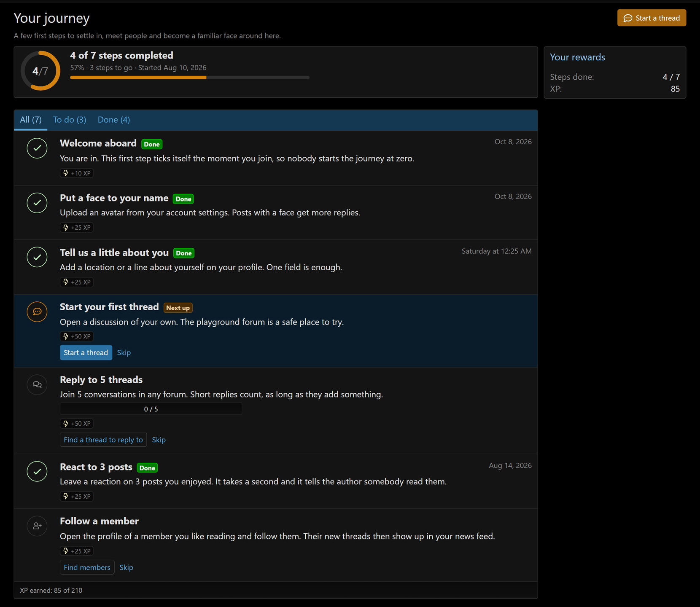Click the +50 XP badge under Reply to 5 threads
Screen dimensions: 700x607
coord(77,424)
